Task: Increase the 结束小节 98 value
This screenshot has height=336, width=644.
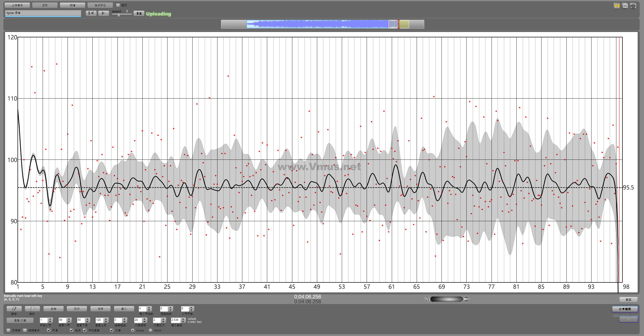Action: [69, 319]
